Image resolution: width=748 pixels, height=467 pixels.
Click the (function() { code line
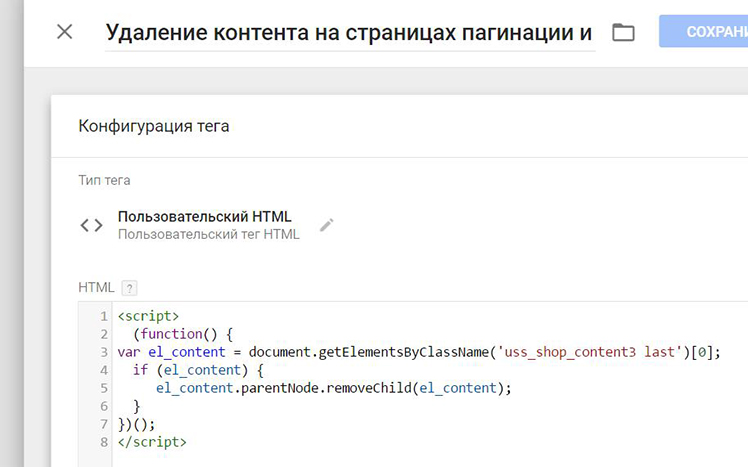(x=183, y=334)
